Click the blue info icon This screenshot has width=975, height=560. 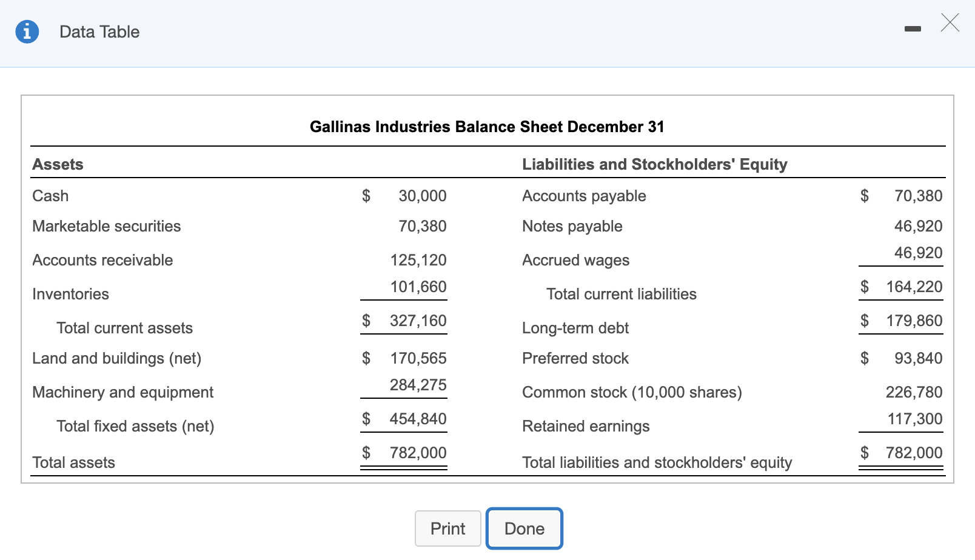[x=27, y=32]
